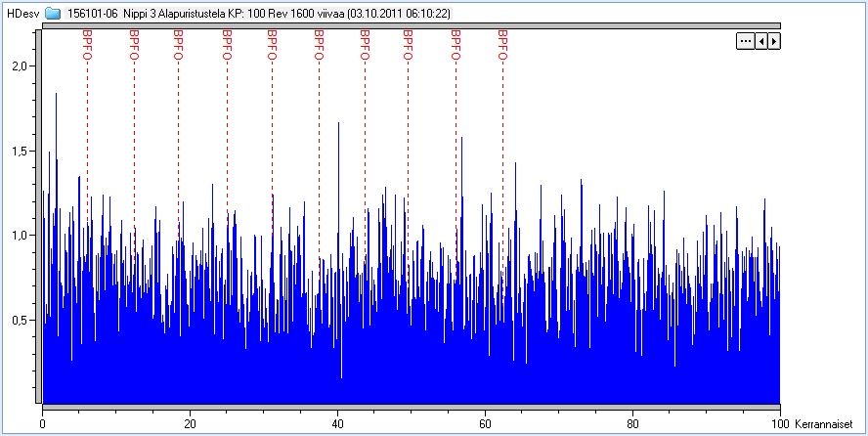Select the first BPFO harmonic marker label
The height and width of the screenshot is (436, 868).
[87, 45]
